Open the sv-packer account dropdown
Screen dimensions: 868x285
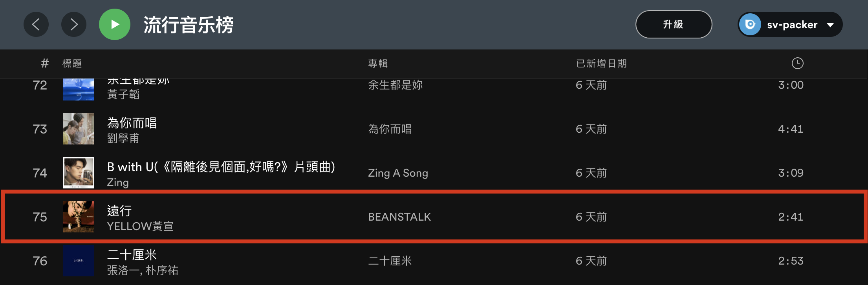[830, 25]
